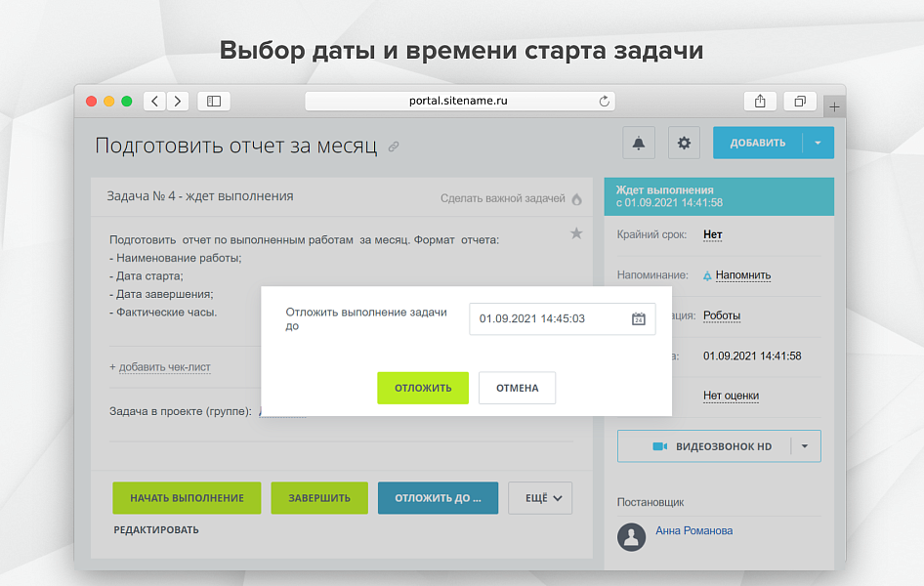Toggle the browser sidebar icon

coord(213,101)
